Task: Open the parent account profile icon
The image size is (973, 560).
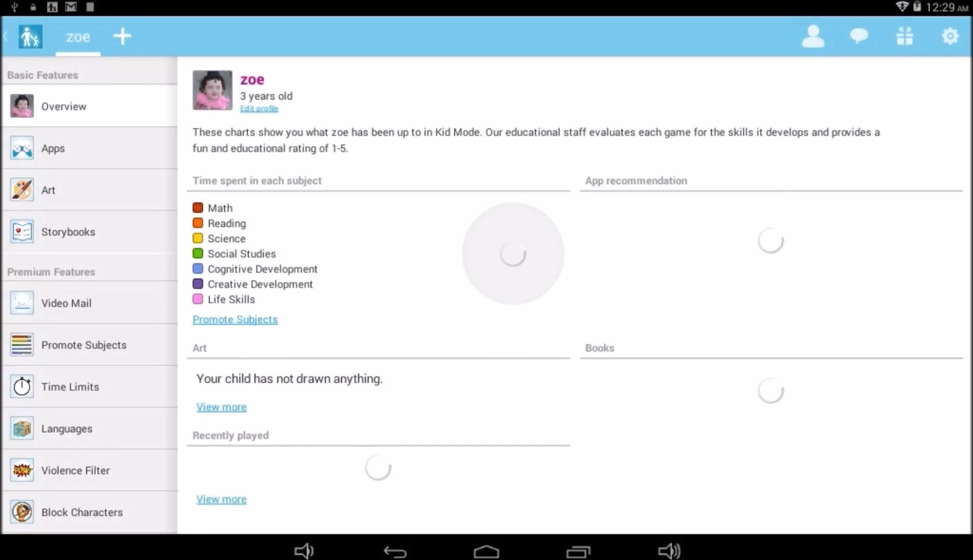Action: [813, 36]
